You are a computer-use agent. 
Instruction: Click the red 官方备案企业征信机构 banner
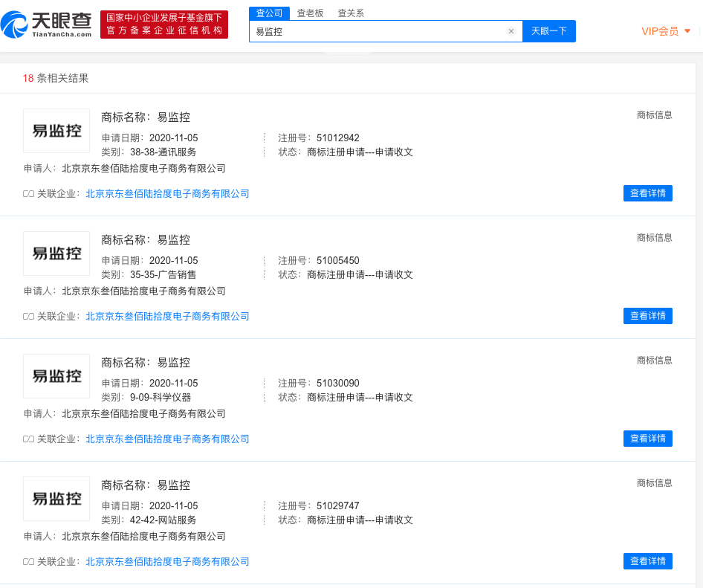coord(164,25)
